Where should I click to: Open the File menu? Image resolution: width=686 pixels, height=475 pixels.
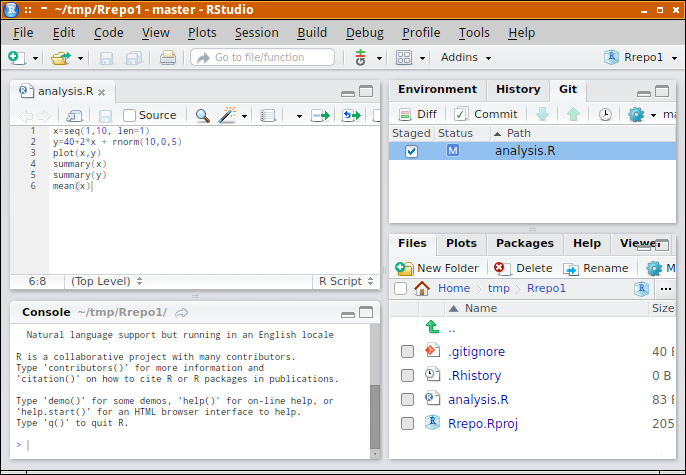[x=23, y=33]
